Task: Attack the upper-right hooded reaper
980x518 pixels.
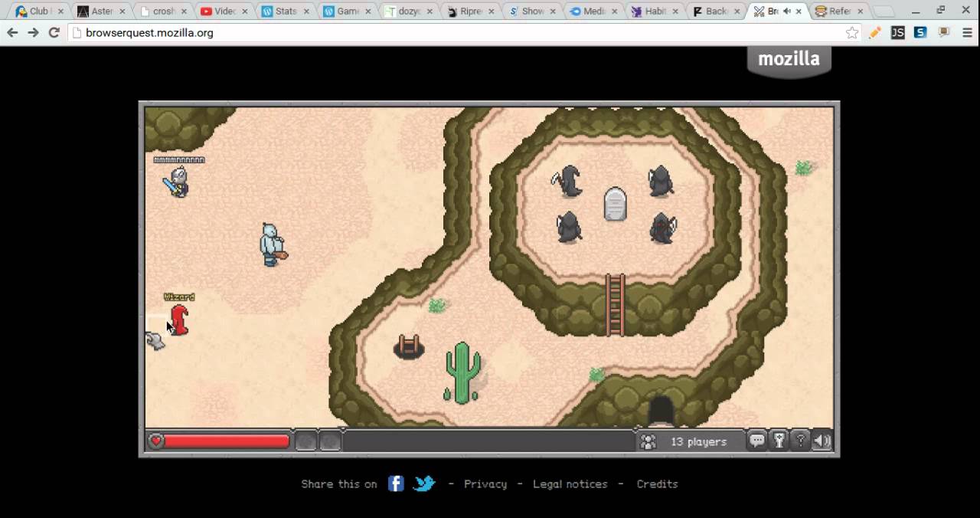Action: [661, 181]
